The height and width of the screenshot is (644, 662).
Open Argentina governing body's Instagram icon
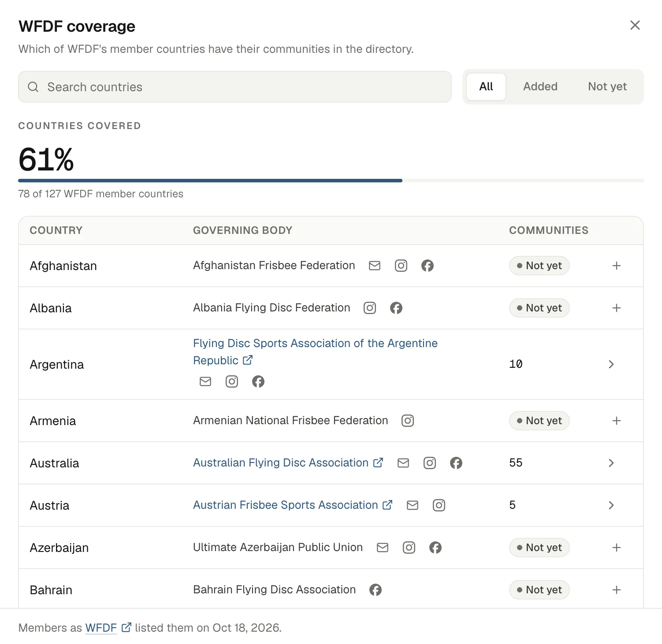(x=232, y=381)
